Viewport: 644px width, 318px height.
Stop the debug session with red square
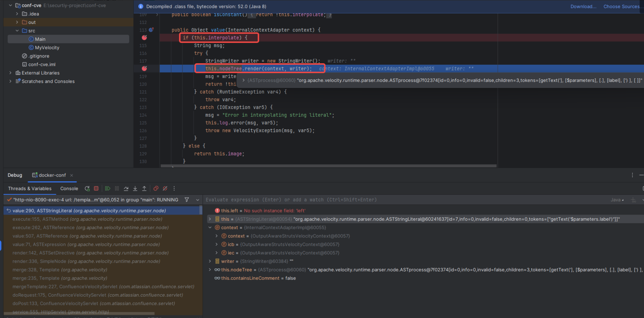click(x=96, y=189)
